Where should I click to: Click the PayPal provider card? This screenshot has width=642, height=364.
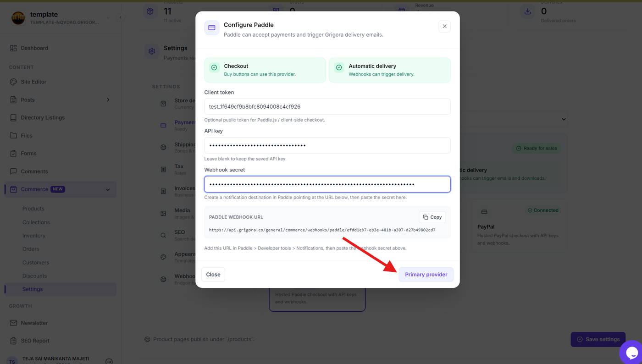pyautogui.click(x=520, y=226)
